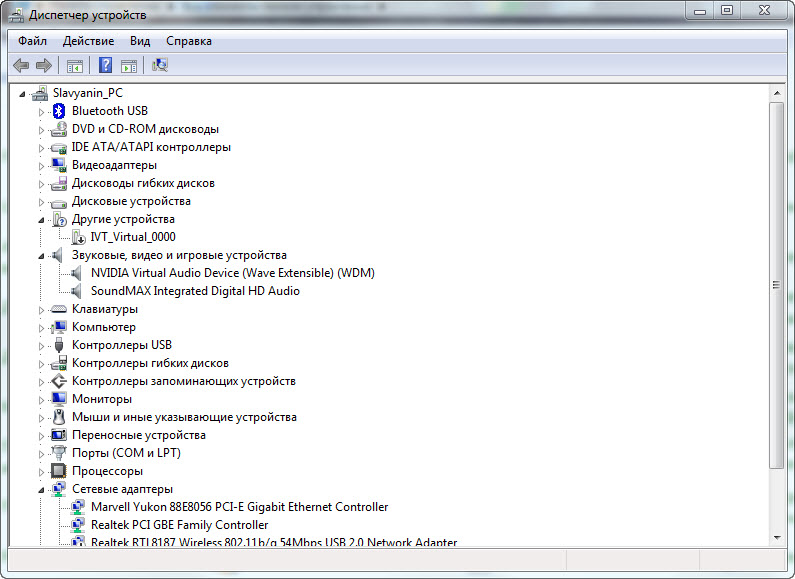The image size is (795, 579).
Task: Select Контроллеры гибких дисков label
Action: click(150, 363)
